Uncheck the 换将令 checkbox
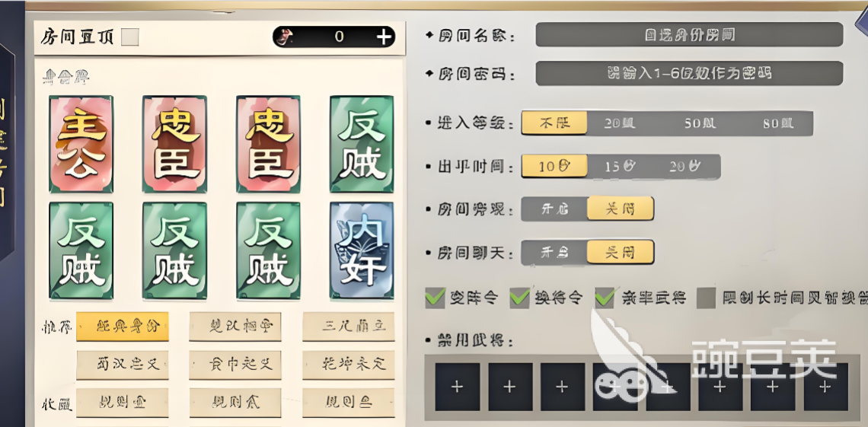 pos(520,298)
